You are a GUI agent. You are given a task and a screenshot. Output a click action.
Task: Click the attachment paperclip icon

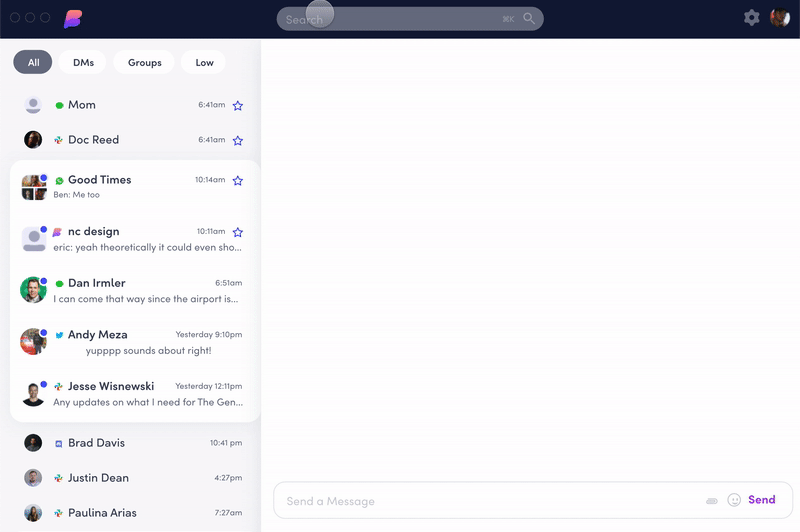point(712,500)
